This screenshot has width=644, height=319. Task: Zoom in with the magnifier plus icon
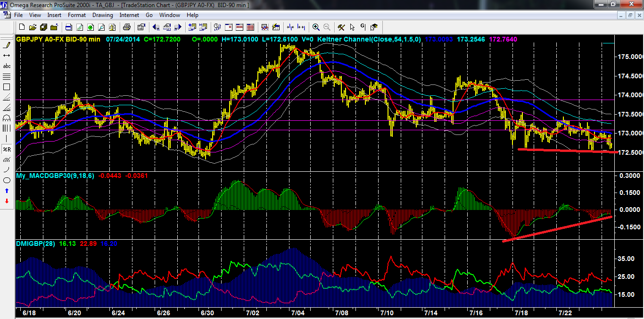point(315,27)
